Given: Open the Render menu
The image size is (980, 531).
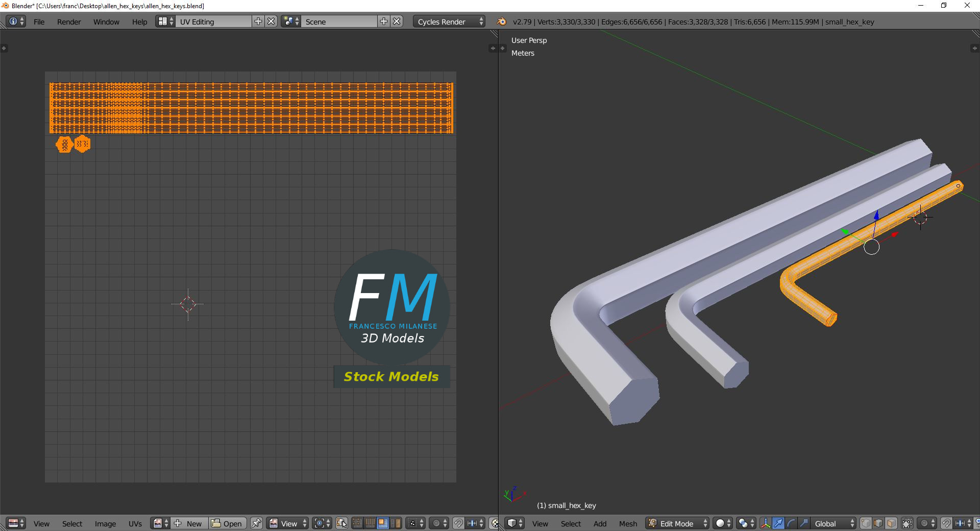Looking at the screenshot, I should tap(69, 21).
